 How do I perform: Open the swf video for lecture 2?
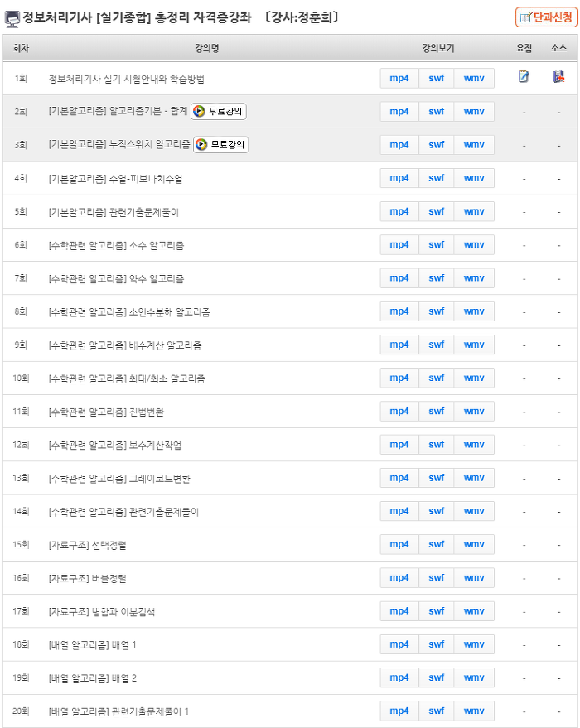click(x=436, y=112)
